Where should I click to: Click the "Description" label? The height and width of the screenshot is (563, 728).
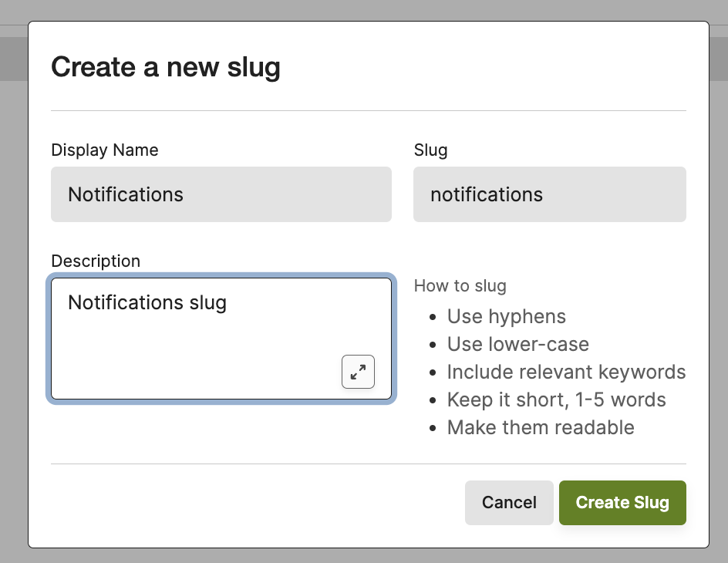[x=96, y=261]
